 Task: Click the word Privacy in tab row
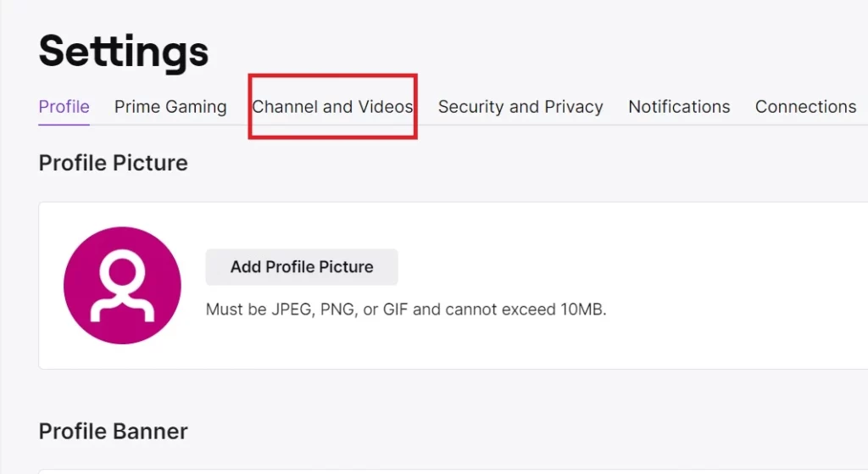tap(574, 107)
